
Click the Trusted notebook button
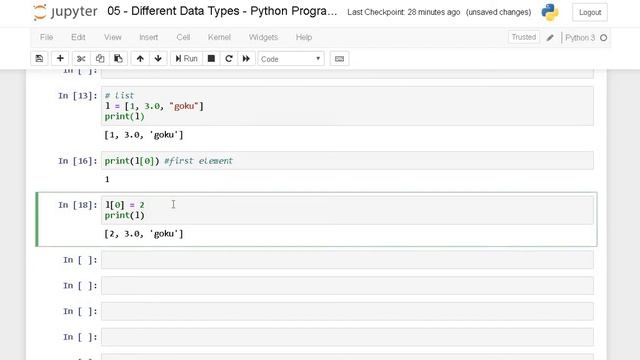coord(524,37)
